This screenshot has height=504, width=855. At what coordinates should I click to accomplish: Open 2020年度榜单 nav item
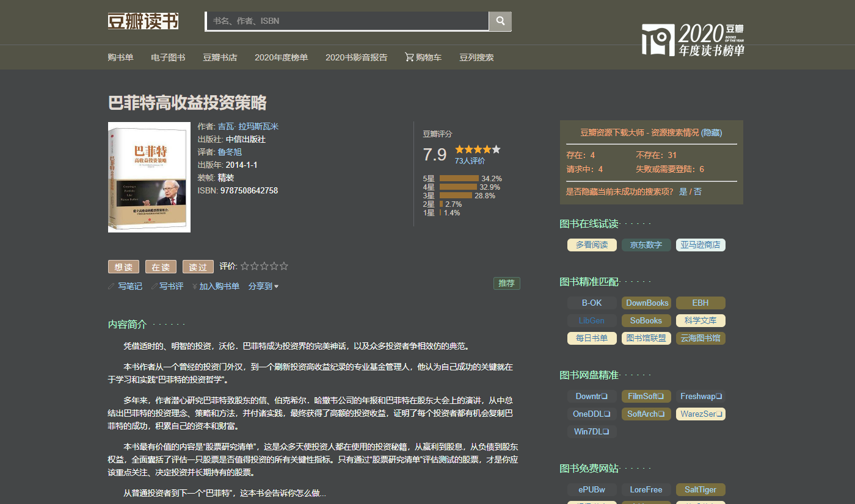coord(281,57)
